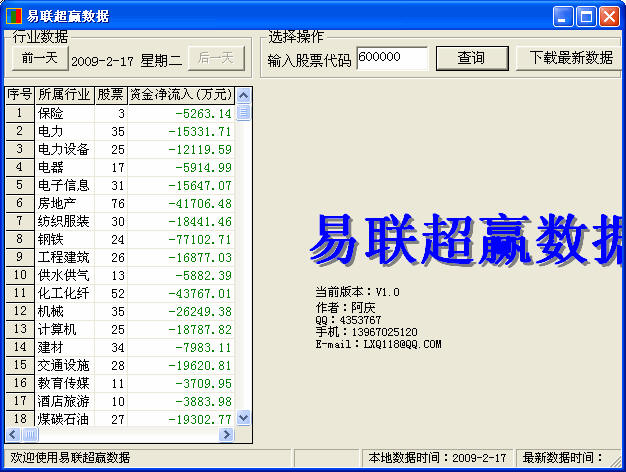Select the 电力 industry cell
This screenshot has height=472, width=626.
pos(65,131)
